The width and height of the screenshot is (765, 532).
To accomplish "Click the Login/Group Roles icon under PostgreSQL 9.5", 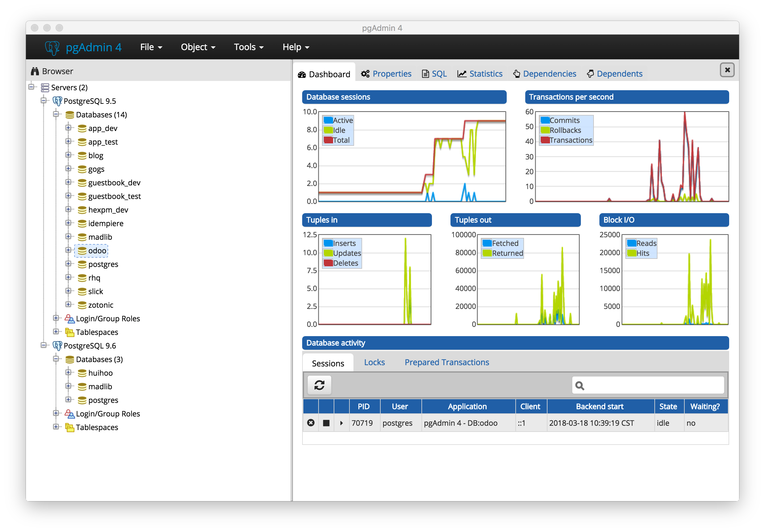I will 69,319.
